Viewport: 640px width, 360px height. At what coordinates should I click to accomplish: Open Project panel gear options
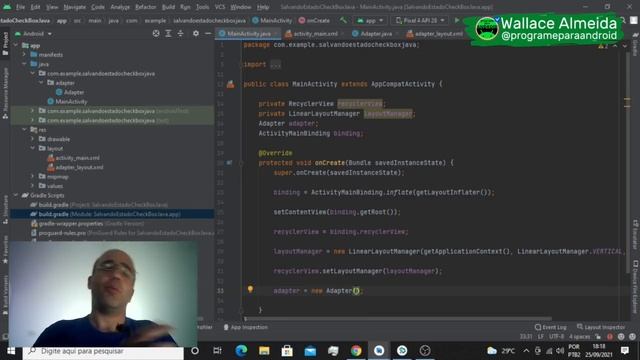[196, 33]
